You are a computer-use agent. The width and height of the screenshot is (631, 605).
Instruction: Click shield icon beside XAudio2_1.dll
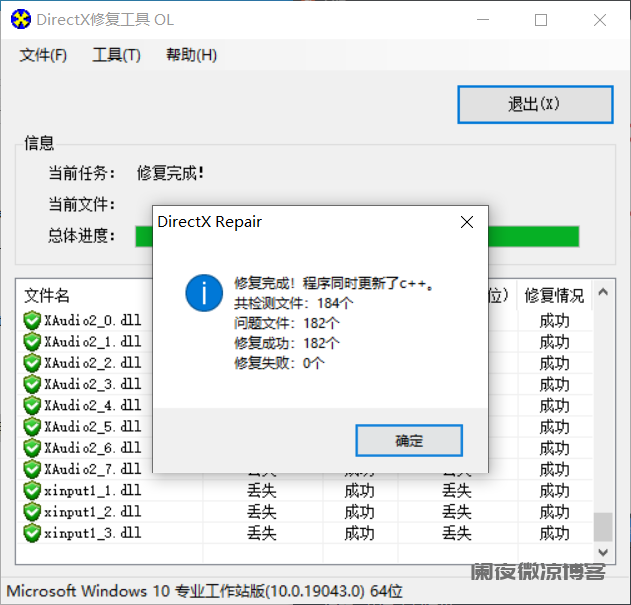coord(32,342)
